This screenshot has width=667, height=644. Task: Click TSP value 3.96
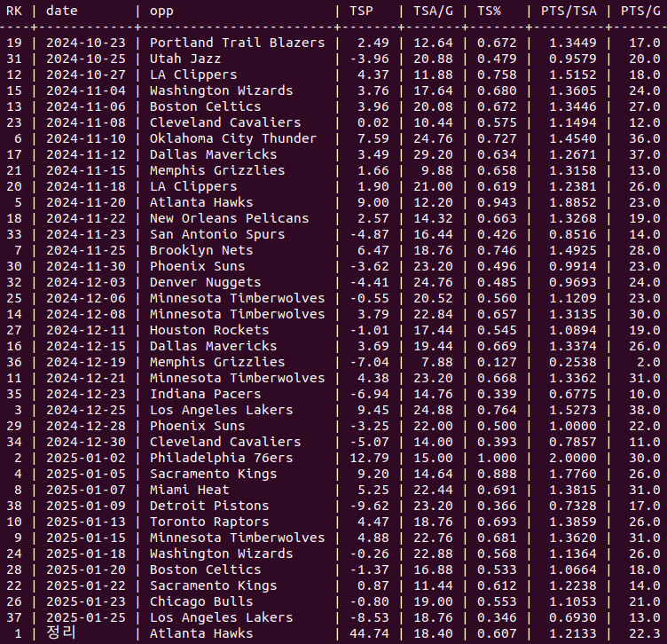373,106
